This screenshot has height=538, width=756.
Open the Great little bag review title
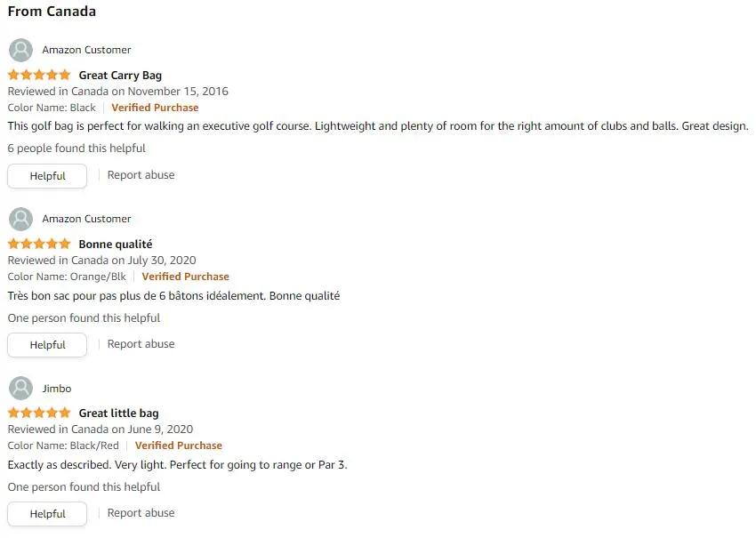click(118, 414)
